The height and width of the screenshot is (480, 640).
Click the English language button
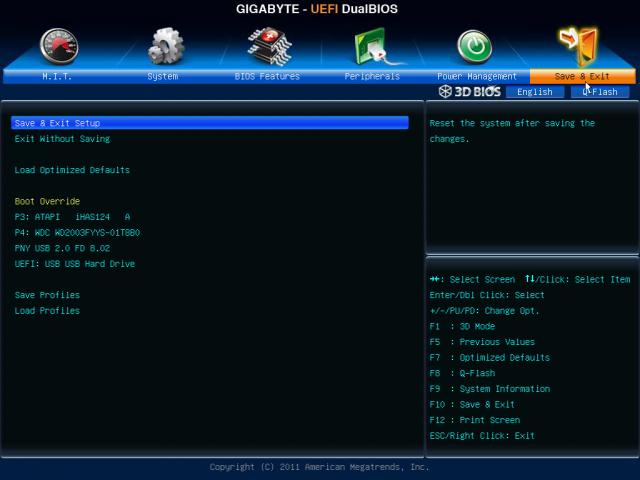535,92
